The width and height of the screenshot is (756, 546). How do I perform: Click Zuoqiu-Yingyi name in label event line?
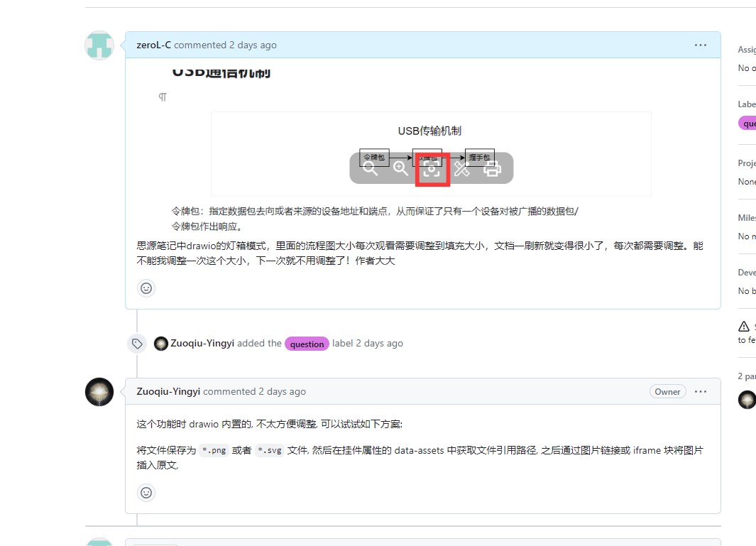(202, 343)
